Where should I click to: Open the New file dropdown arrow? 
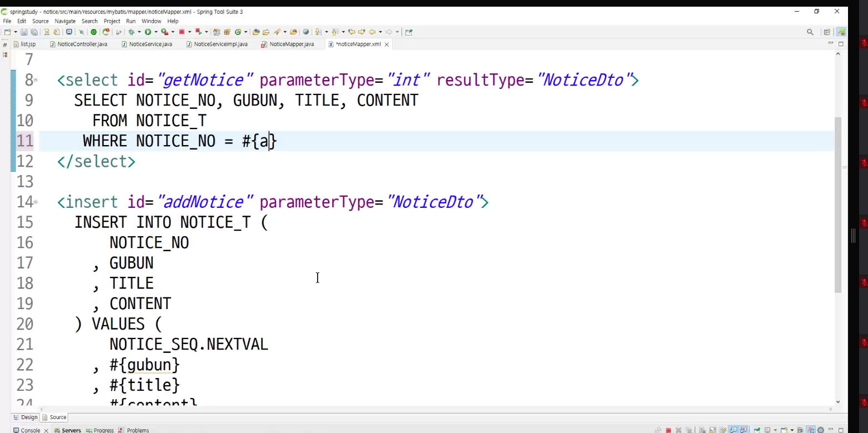click(15, 32)
